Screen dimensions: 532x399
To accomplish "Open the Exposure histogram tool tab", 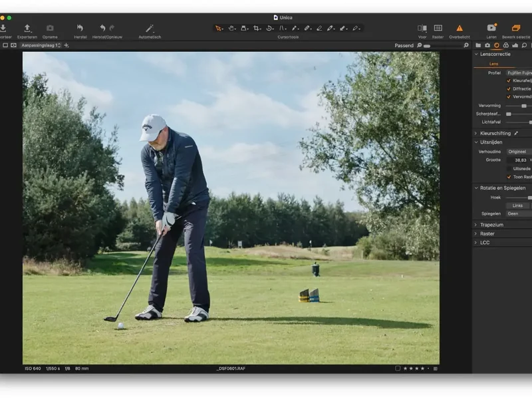I will coord(515,45).
